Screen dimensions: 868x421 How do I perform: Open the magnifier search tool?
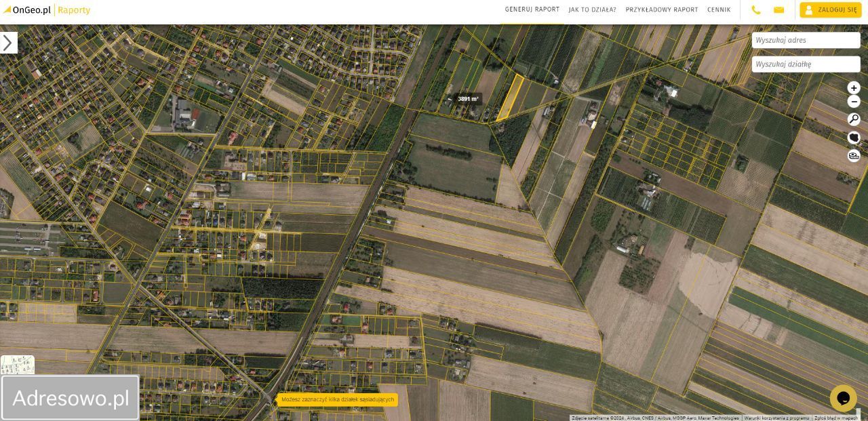(x=854, y=119)
